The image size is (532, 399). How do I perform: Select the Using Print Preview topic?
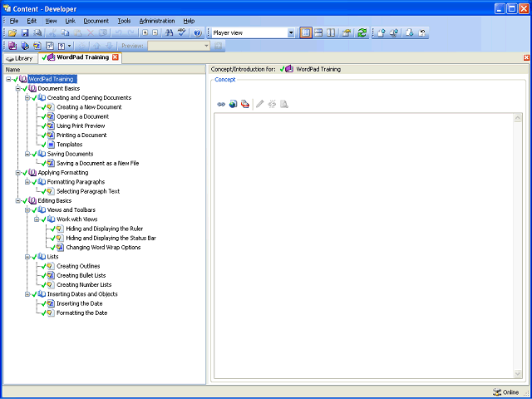(x=81, y=126)
